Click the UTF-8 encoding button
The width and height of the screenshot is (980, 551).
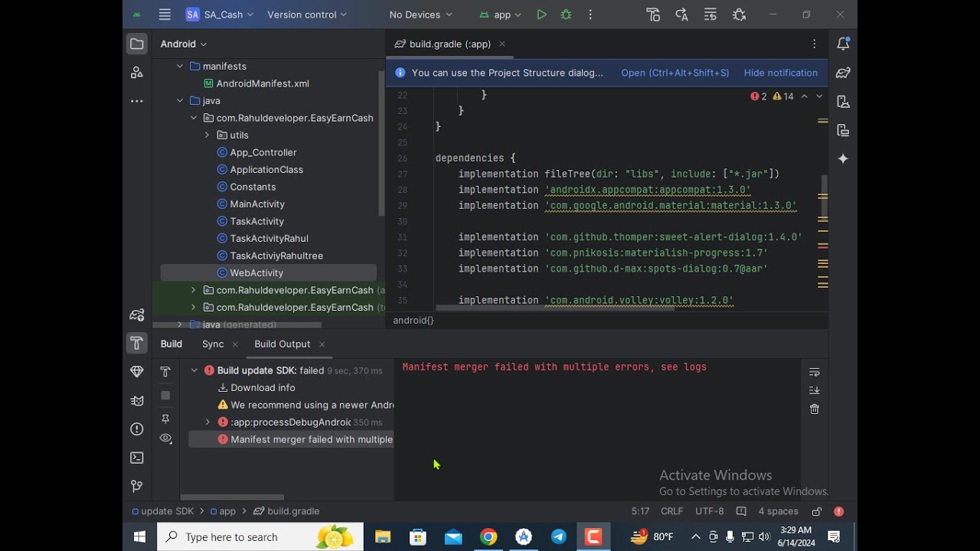tap(710, 511)
